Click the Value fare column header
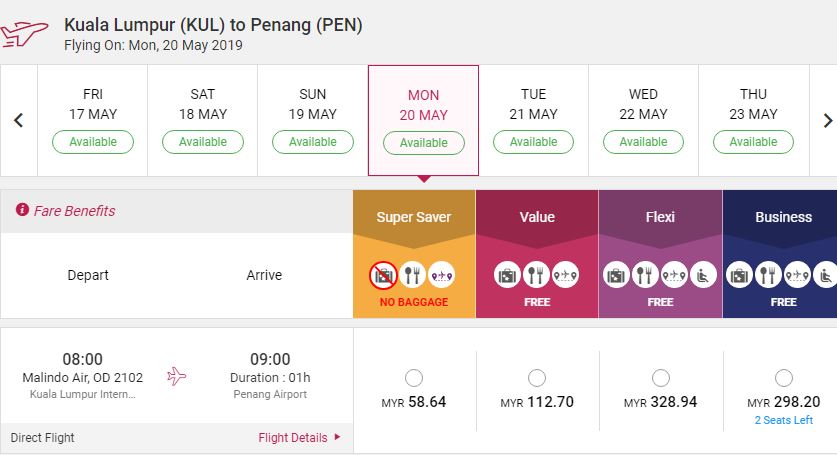This screenshot has width=837, height=455. pyautogui.click(x=537, y=217)
